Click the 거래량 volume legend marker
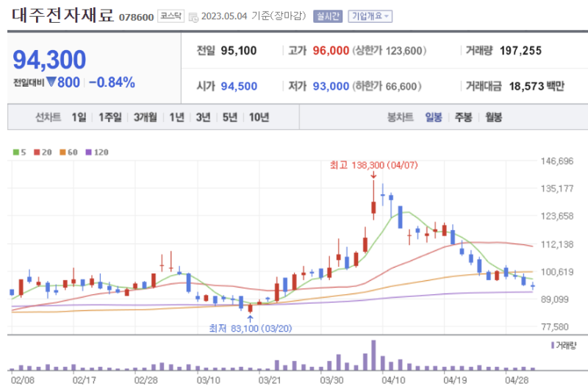 tap(564, 345)
